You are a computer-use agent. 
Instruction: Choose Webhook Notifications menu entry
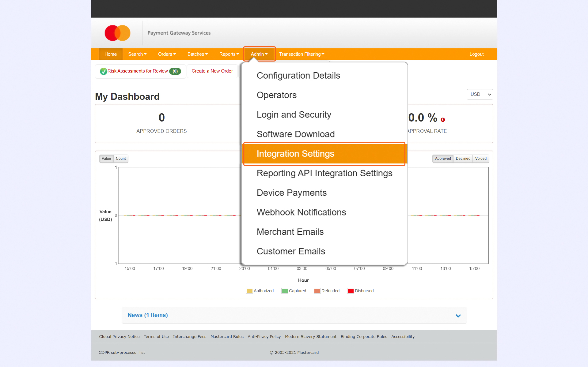click(301, 212)
